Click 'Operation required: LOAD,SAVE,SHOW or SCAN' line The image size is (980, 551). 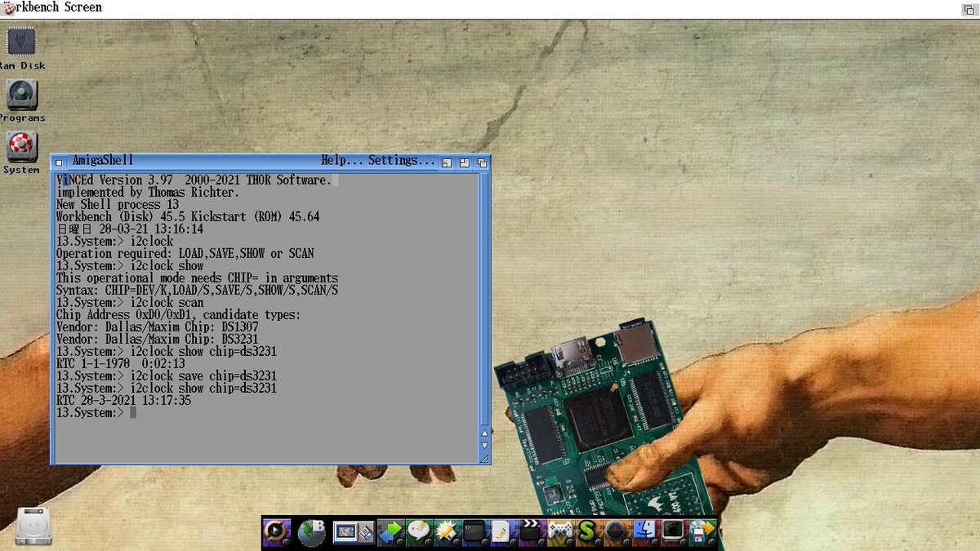tap(185, 254)
